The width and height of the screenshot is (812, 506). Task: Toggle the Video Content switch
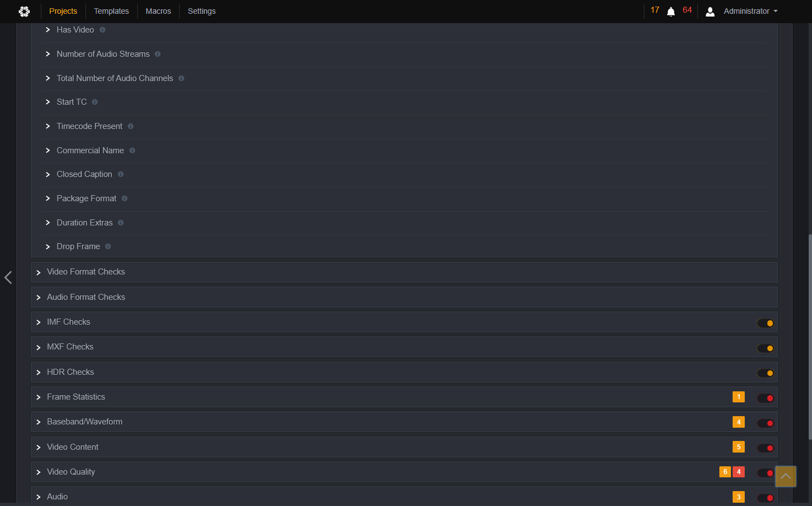pos(766,448)
